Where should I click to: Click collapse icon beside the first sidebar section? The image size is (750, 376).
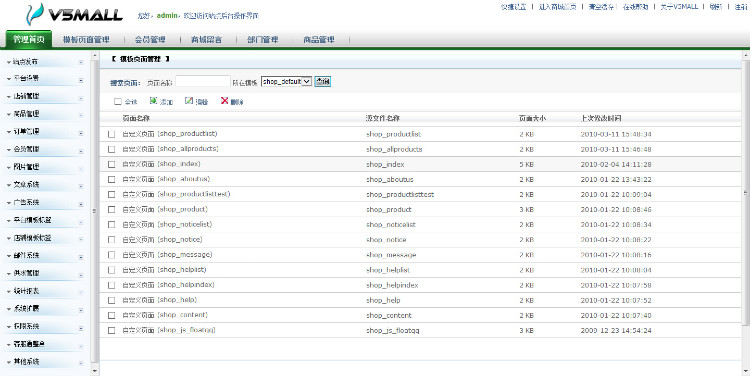click(80, 62)
